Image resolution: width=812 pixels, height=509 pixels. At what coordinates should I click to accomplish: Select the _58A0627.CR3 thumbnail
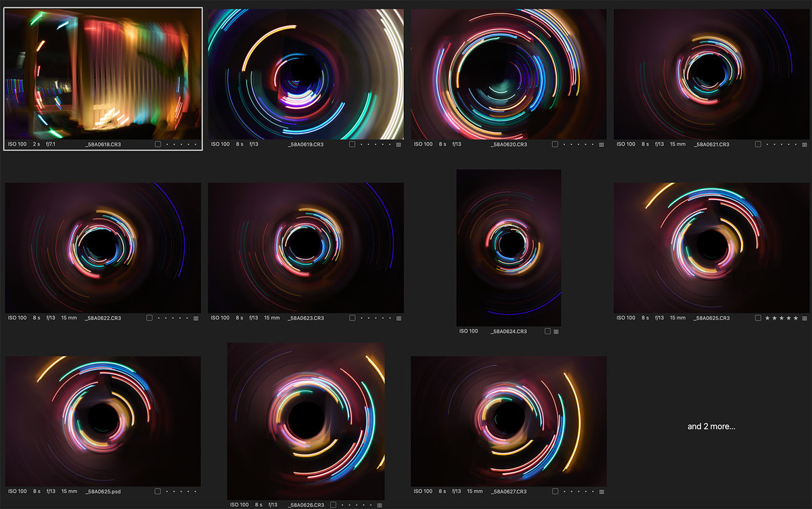pos(508,421)
